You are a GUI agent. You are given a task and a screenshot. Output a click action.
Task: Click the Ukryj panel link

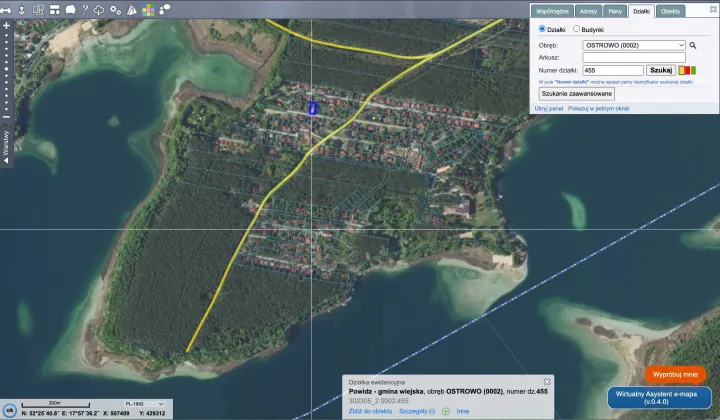(x=548, y=109)
